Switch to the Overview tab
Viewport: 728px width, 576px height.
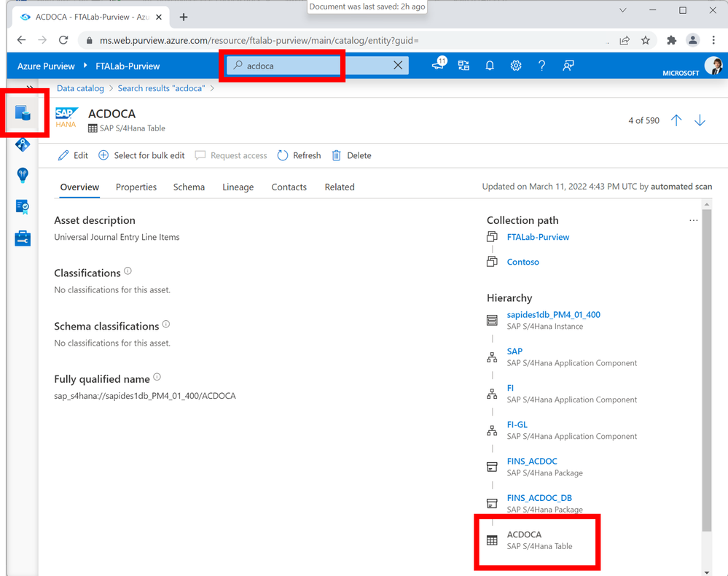[79, 187]
